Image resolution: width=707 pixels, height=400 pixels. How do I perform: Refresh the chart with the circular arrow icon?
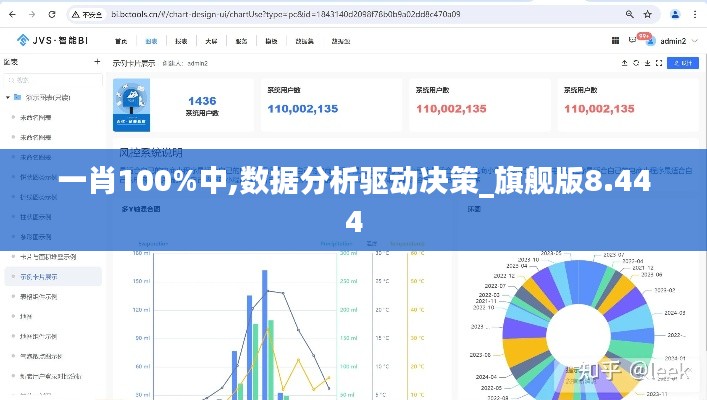[x=636, y=63]
